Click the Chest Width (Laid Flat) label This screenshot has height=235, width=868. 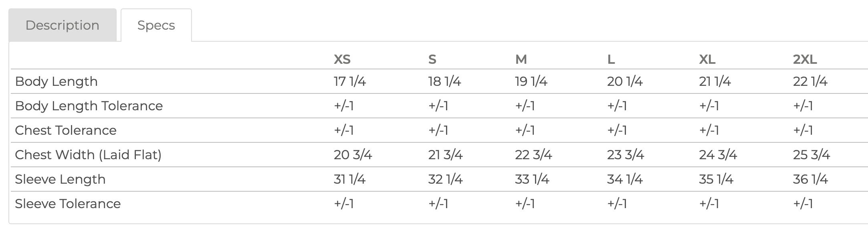[x=88, y=155]
